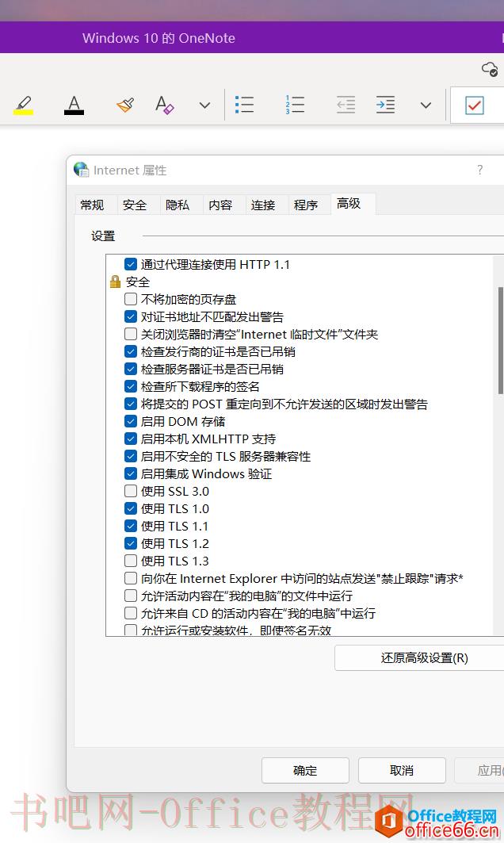Uncheck 使用 TLS 1.1
Screen dimensions: 504x843
click(131, 526)
